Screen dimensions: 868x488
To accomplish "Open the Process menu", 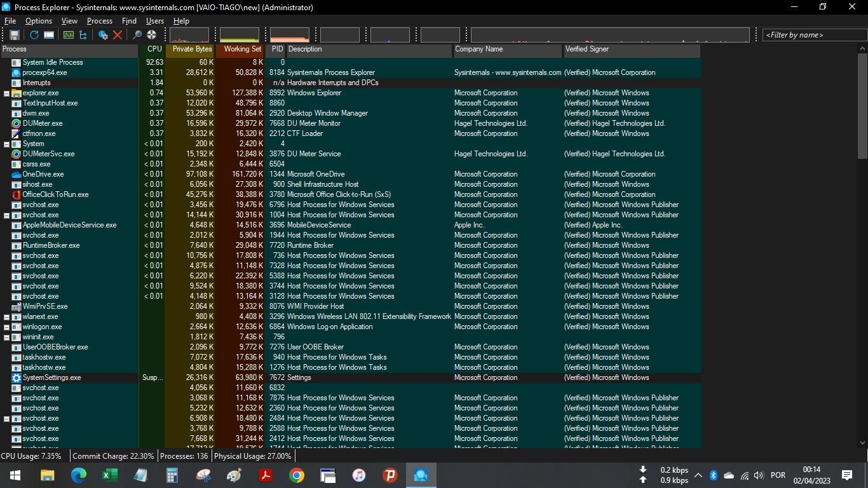I will tap(100, 21).
